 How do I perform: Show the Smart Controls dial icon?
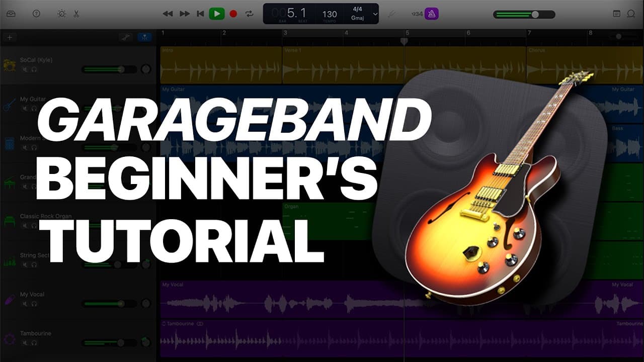(x=61, y=14)
